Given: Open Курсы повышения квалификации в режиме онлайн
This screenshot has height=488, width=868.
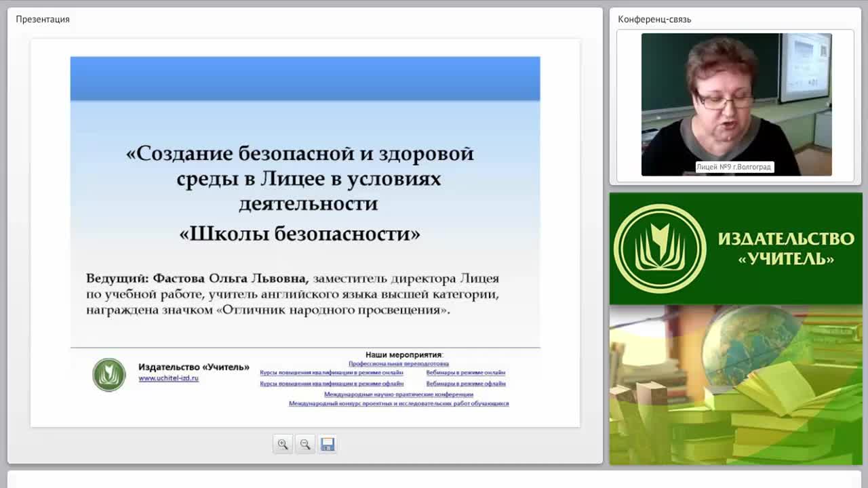Looking at the screenshot, I should click(332, 372).
